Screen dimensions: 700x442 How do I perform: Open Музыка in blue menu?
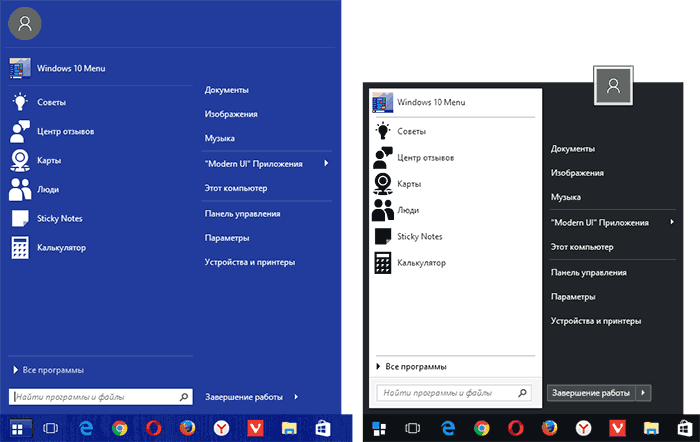[220, 138]
